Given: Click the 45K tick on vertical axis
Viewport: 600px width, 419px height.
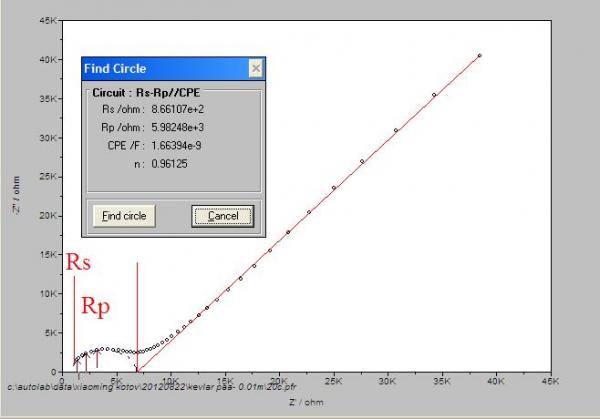Looking at the screenshot, I should point(48,21).
